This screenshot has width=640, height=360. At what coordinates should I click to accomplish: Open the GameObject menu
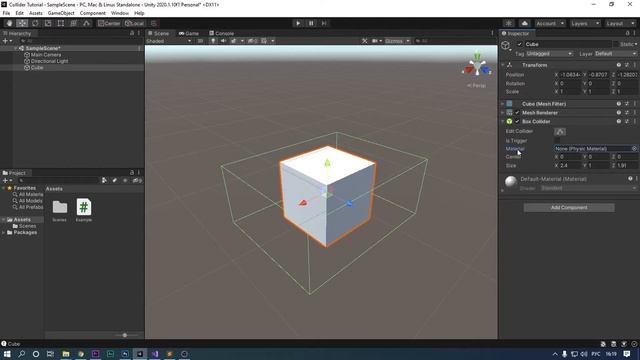(x=61, y=13)
